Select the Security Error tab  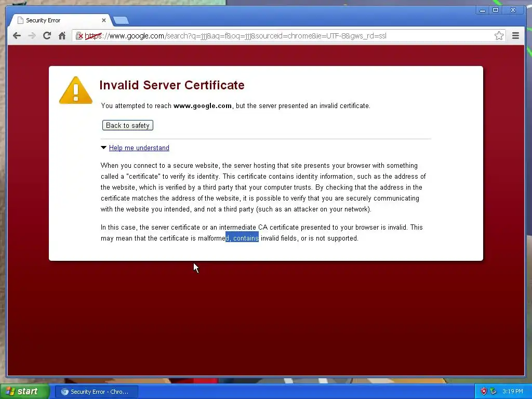[60, 20]
